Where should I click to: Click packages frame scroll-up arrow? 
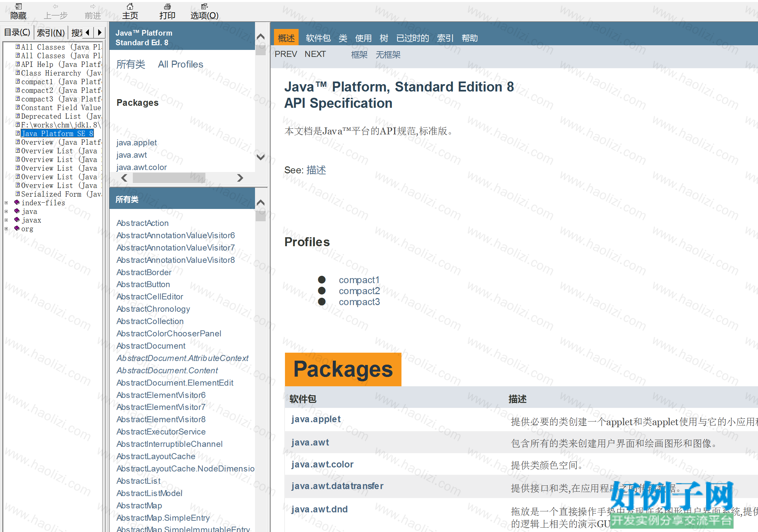click(261, 37)
